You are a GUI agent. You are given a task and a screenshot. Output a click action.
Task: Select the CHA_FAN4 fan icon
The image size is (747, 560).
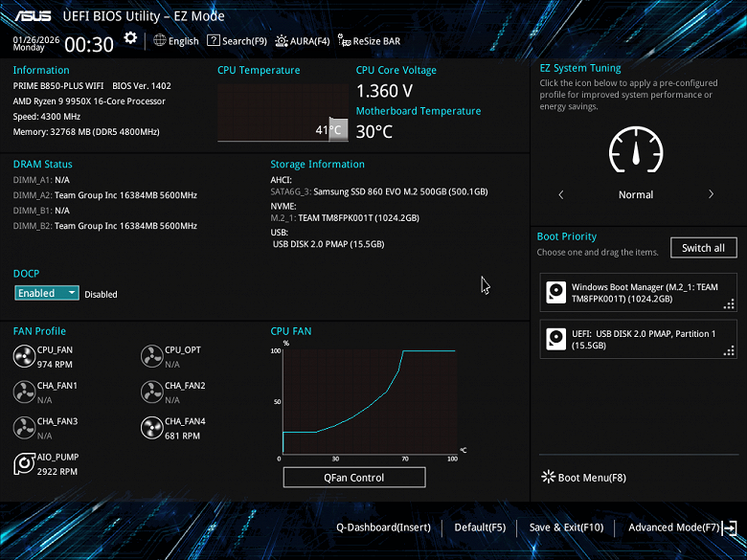pos(151,428)
